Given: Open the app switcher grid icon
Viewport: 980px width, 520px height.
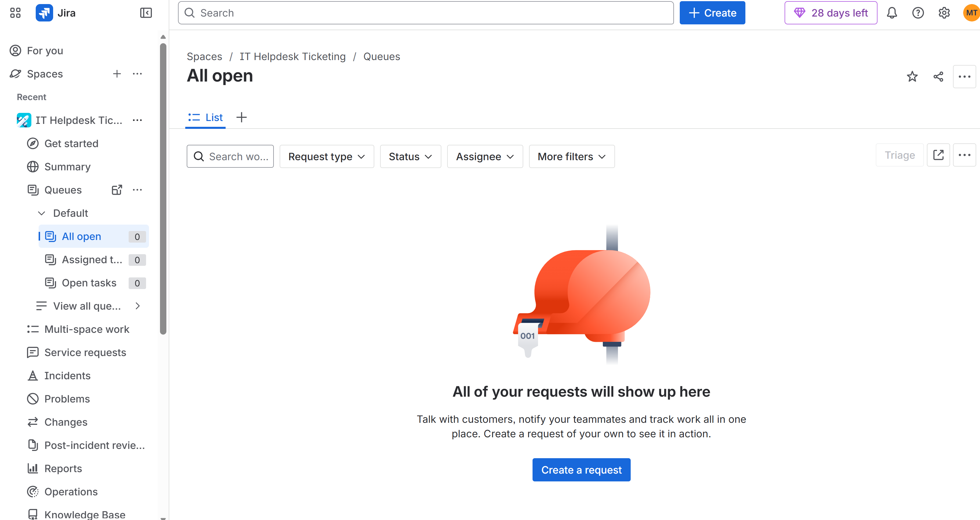Looking at the screenshot, I should [15, 13].
